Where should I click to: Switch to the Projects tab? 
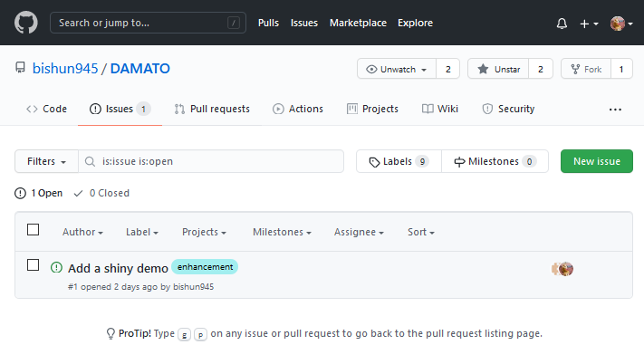[372, 109]
